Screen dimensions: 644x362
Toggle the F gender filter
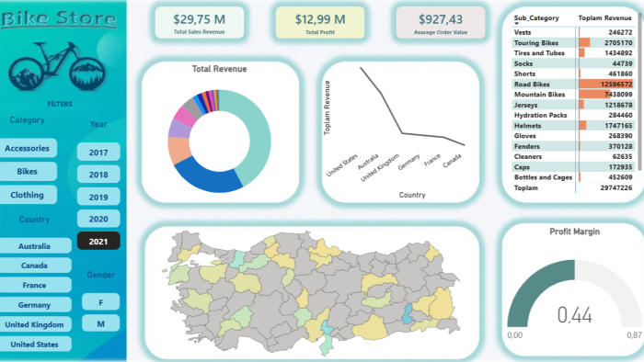point(100,302)
